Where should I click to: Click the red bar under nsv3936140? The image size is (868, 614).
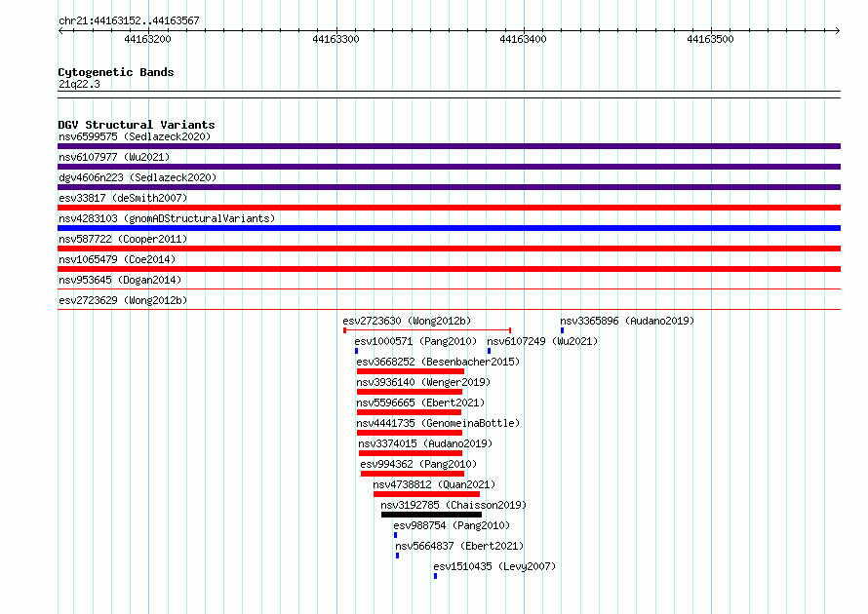click(409, 392)
